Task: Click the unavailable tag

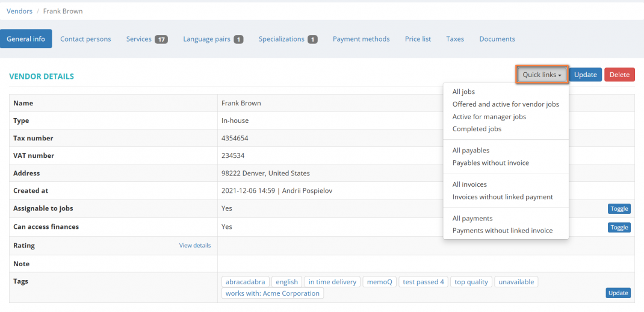Action: pyautogui.click(x=516, y=282)
